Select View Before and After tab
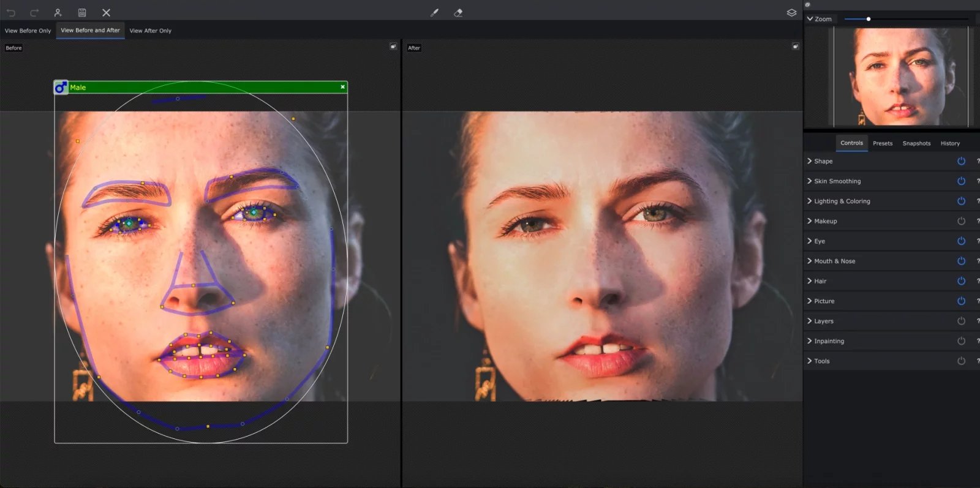The width and height of the screenshot is (980, 488). click(91, 31)
